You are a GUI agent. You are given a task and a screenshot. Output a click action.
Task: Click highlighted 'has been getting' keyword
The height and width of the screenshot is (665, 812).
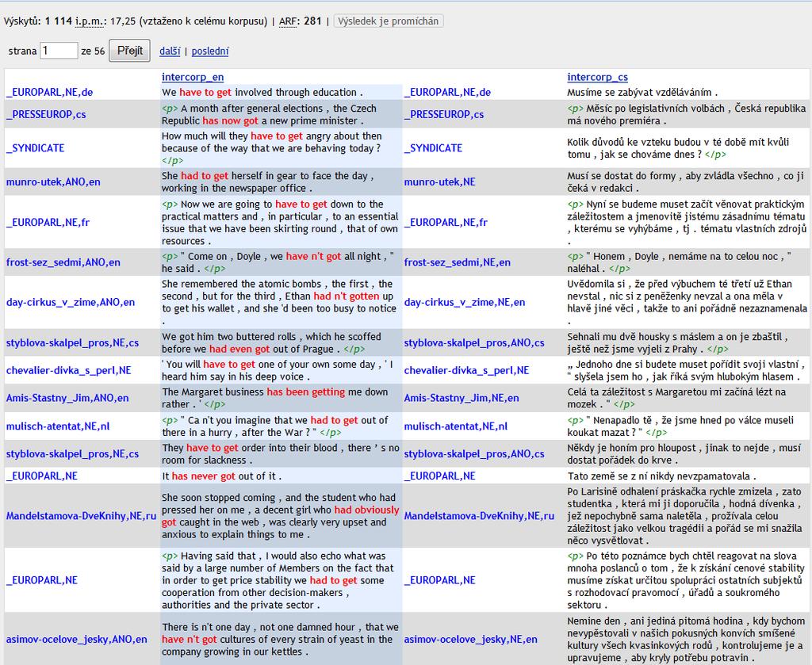coord(306,392)
